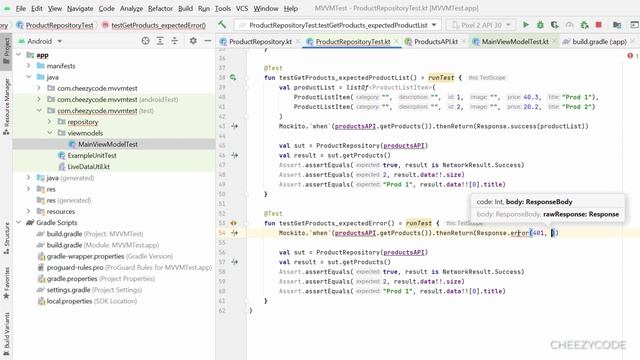Image resolution: width=640 pixels, height=360 pixels.
Task: Open Favorites sidebar tab
Action: click(x=6, y=283)
